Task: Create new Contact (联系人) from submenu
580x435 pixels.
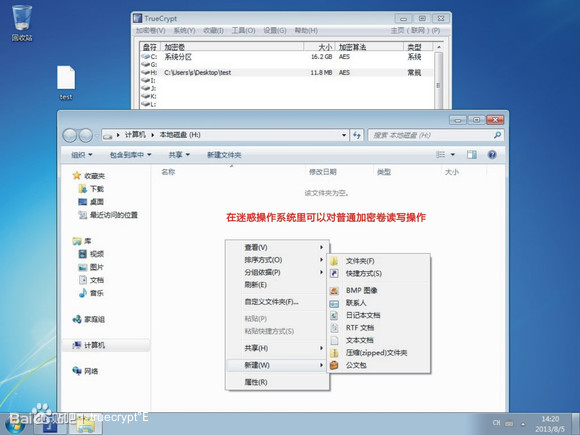Action: (x=379, y=303)
